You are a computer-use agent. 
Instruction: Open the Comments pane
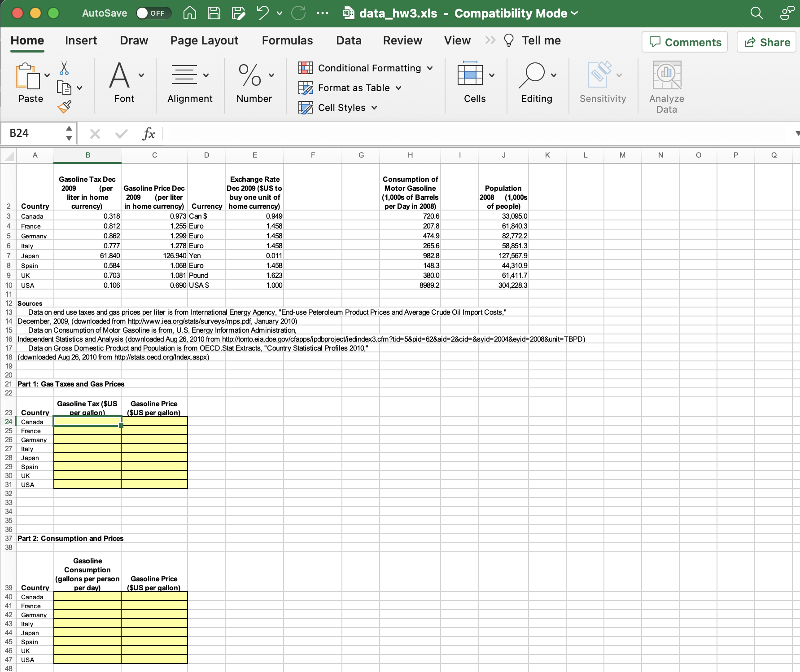685,42
